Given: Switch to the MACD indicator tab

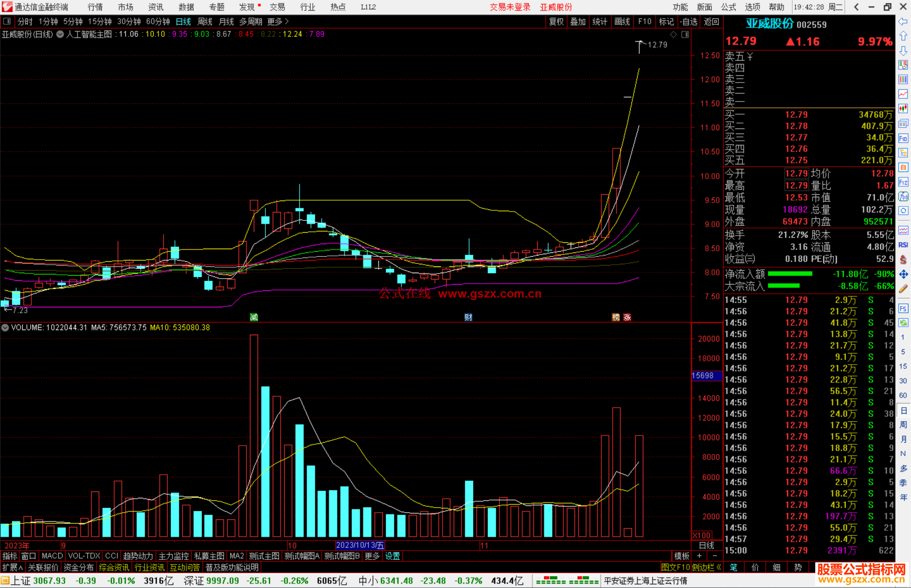Looking at the screenshot, I should [x=52, y=556].
